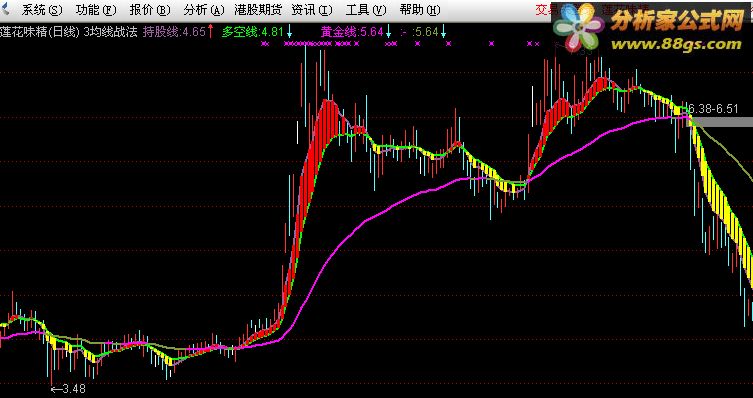Open the 系统(S) menu
The height and width of the screenshot is (398, 753).
click(x=42, y=10)
